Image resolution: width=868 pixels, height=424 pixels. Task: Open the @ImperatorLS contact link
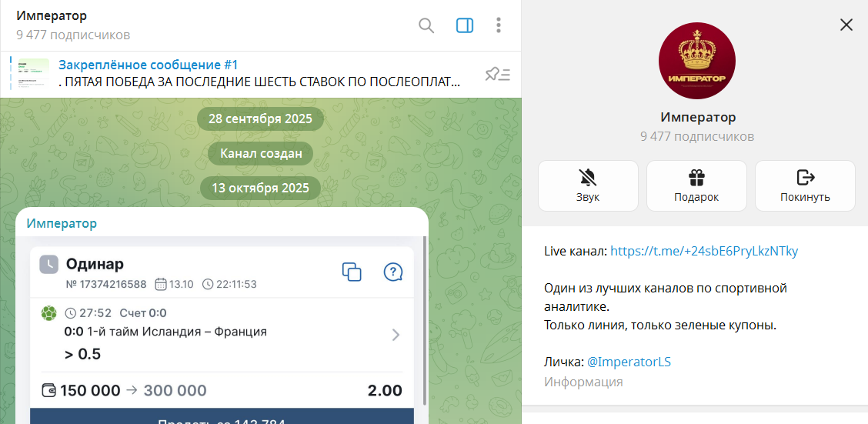pos(629,362)
